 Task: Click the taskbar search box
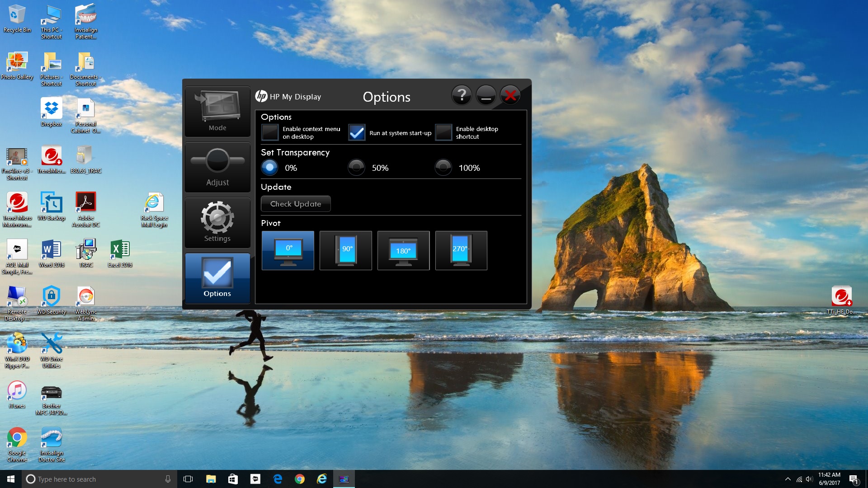(99, 479)
